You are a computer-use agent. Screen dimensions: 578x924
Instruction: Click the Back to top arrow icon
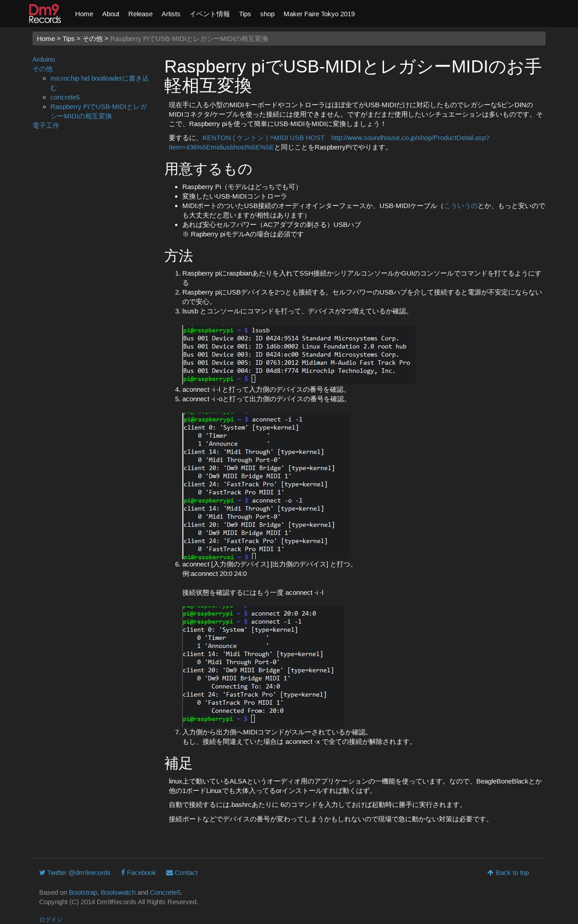(x=490, y=872)
